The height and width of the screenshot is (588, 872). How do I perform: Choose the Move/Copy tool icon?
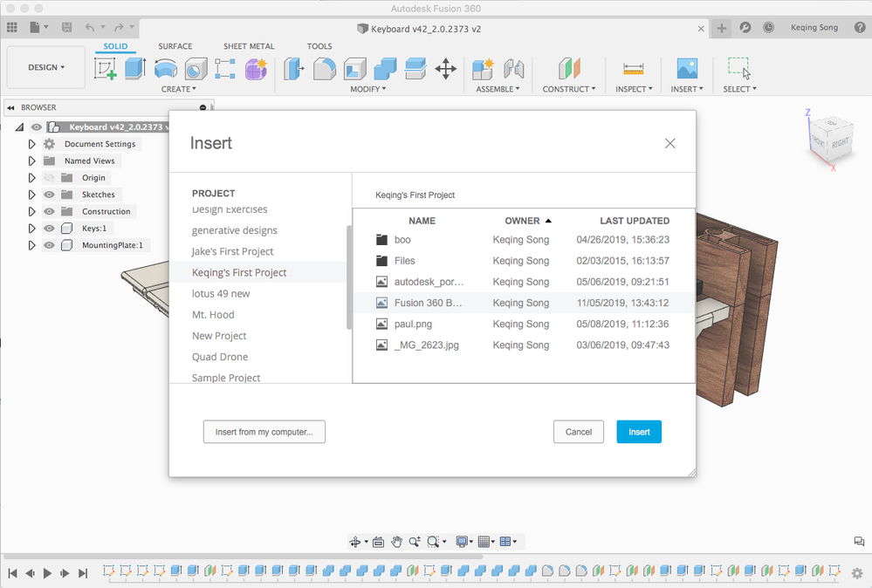[445, 69]
